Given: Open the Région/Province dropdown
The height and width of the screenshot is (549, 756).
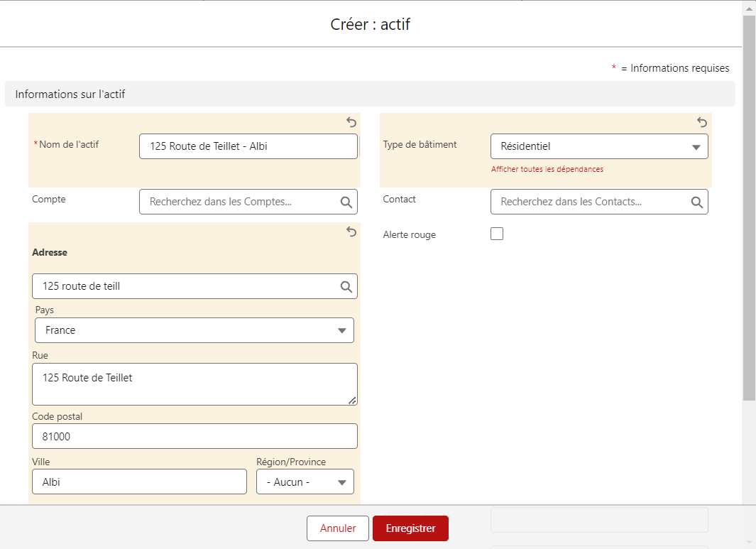Looking at the screenshot, I should click(x=305, y=482).
